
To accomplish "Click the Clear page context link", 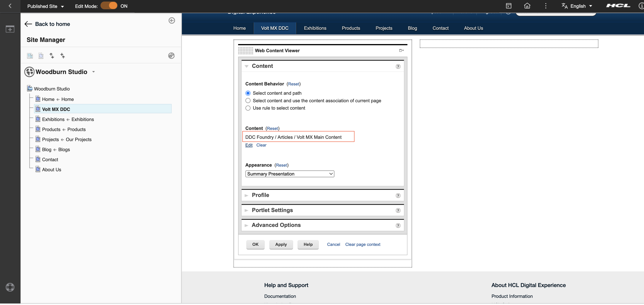I will click(363, 244).
